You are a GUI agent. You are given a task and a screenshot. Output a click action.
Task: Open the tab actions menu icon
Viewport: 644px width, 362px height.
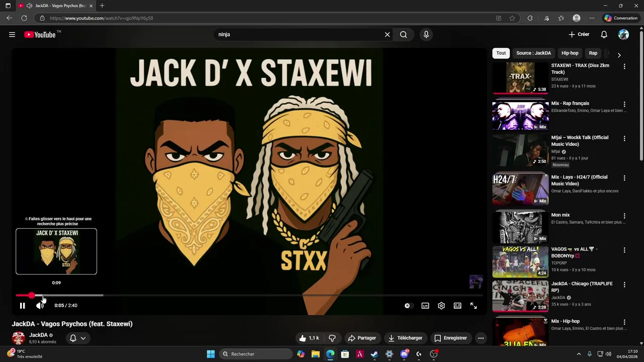[x=8, y=6]
